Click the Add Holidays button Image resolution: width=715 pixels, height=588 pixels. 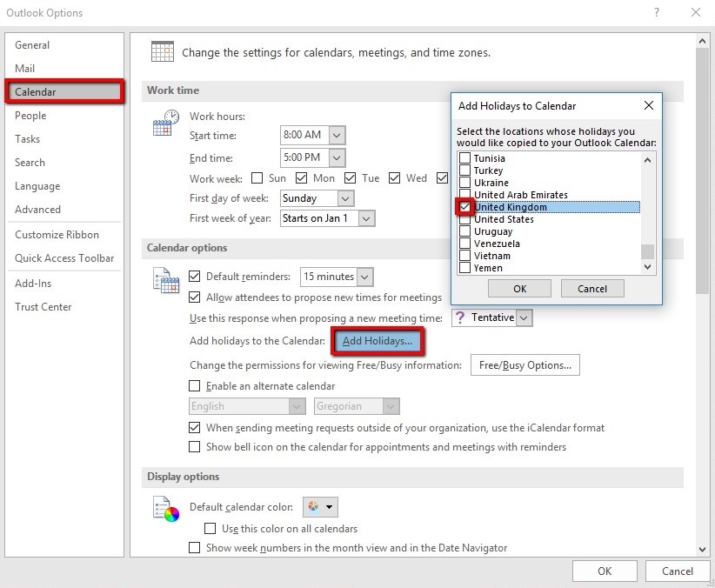point(377,341)
